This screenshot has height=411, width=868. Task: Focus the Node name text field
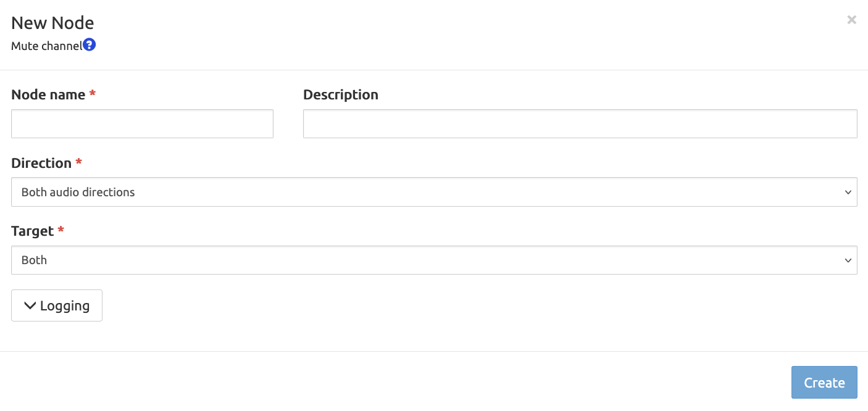(142, 124)
